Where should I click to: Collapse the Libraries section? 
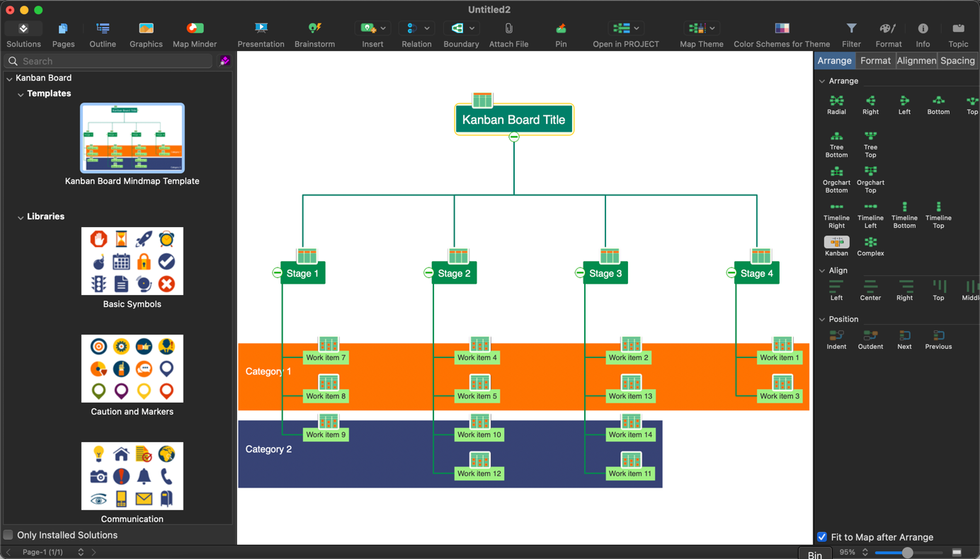click(21, 217)
